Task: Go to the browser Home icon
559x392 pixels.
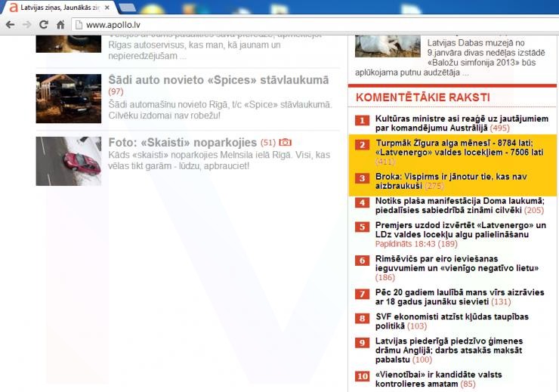Action: click(60, 24)
